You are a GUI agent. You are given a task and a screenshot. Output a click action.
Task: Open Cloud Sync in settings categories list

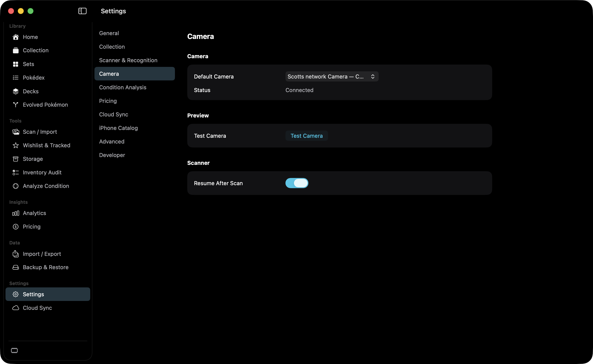click(135, 114)
